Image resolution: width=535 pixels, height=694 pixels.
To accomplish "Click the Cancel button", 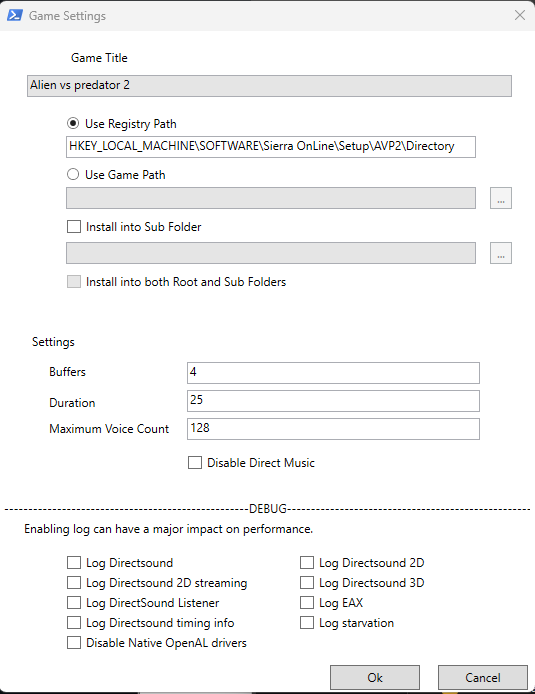I will 483,678.
